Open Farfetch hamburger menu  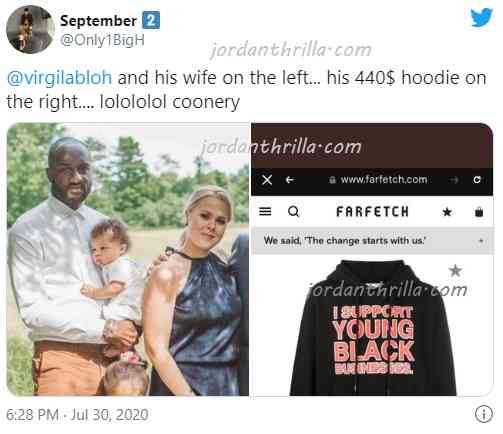click(265, 211)
